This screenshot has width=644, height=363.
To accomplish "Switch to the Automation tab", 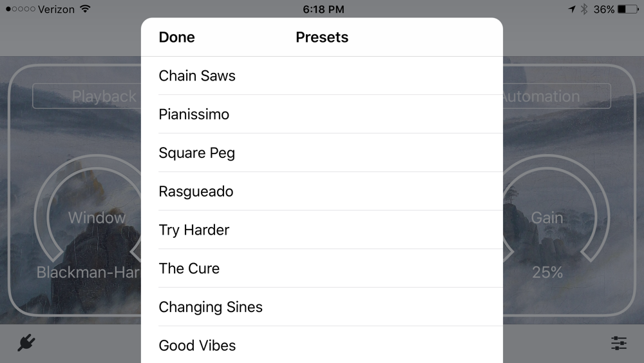I will (x=556, y=96).
